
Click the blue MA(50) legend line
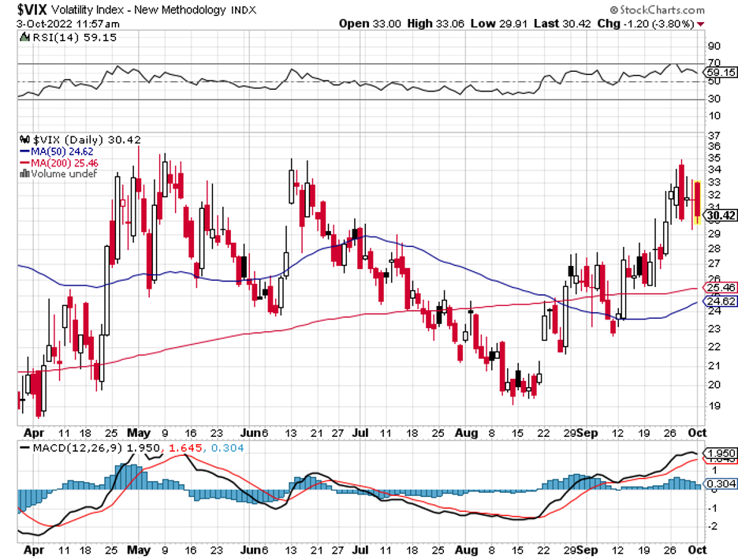[25, 151]
